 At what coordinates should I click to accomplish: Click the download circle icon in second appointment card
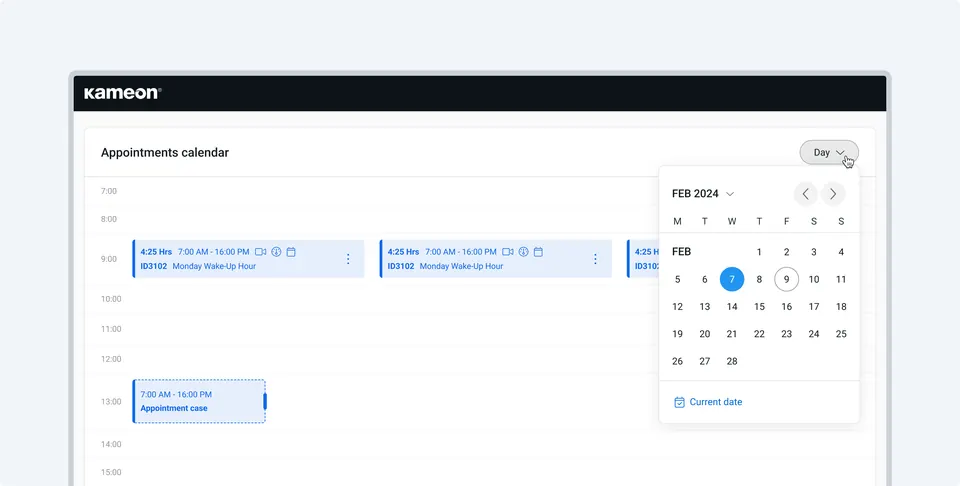[x=523, y=252]
